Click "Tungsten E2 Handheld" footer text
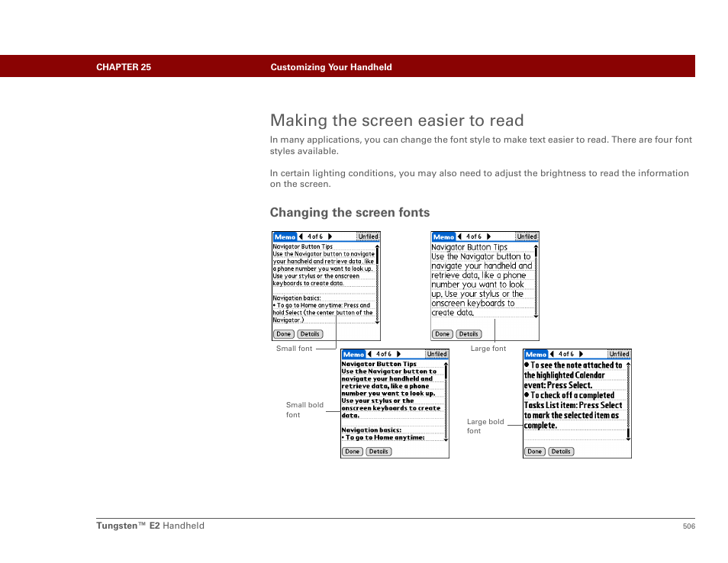Image resolution: width=728 pixels, height=563 pixels. click(150, 526)
